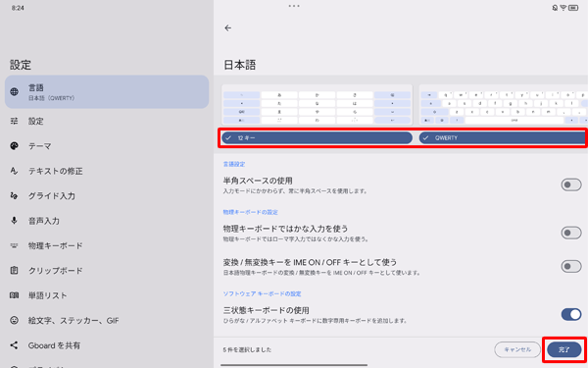The image size is (588, 368).
Task: Open グライド入力 in the sidebar
Action: [x=107, y=195]
